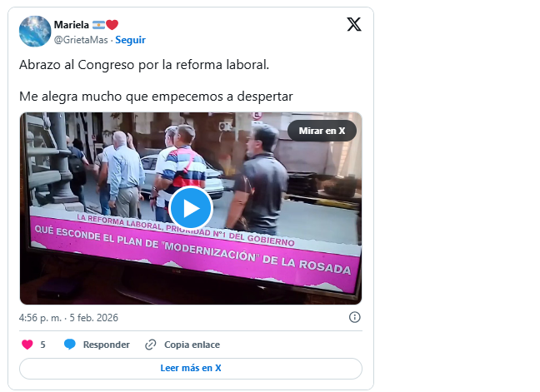Follow the account via Seguir link
The height and width of the screenshot is (392, 540).
tap(130, 40)
